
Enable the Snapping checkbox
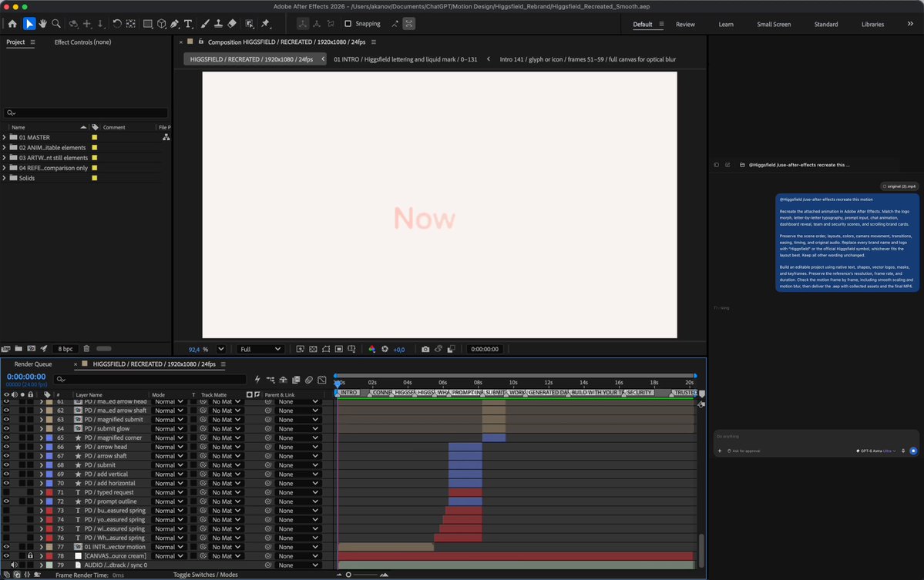click(348, 24)
